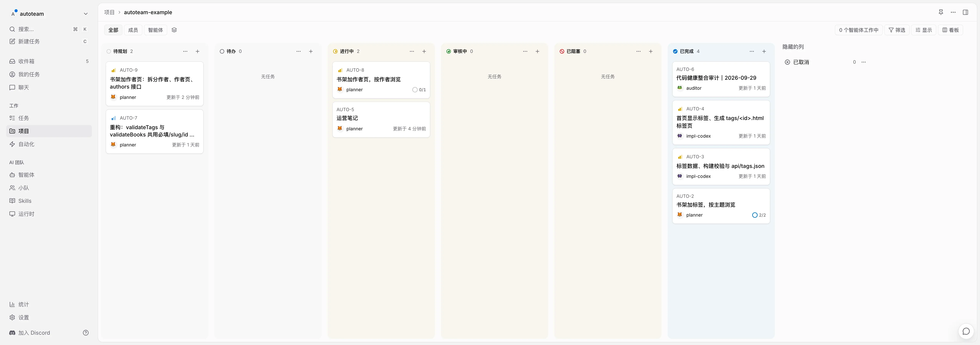Click 加入 Discord link

click(x=30, y=333)
